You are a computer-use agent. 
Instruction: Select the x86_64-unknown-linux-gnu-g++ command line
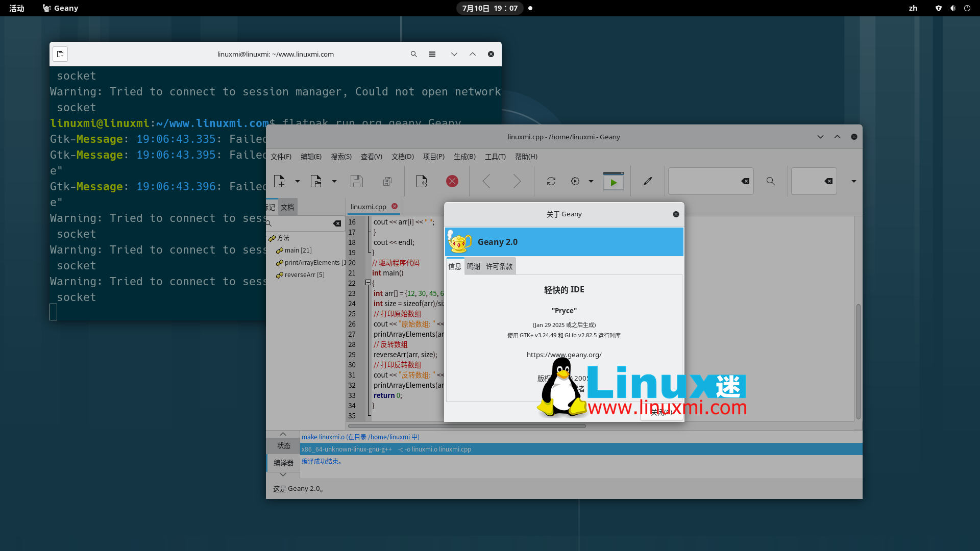tap(581, 449)
